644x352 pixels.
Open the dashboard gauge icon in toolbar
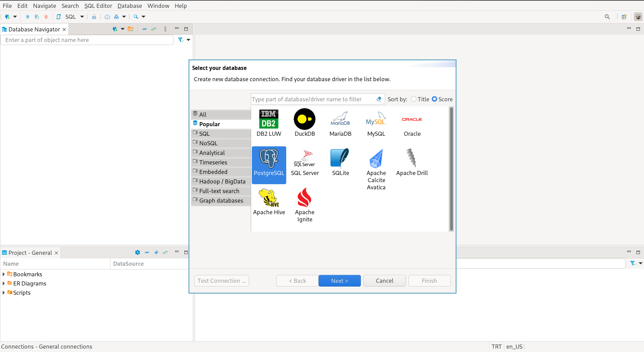(x=107, y=17)
